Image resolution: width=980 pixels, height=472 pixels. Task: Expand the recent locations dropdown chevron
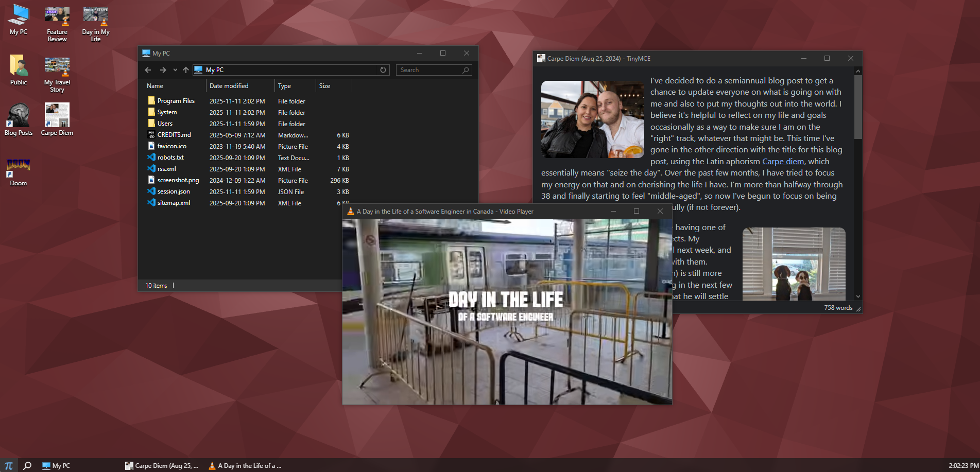[x=175, y=70]
